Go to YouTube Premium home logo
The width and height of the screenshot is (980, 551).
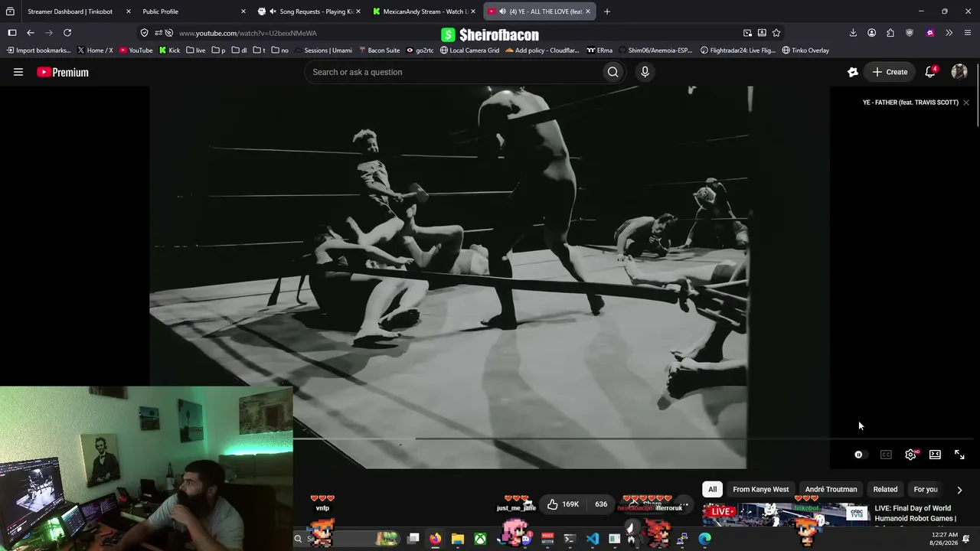63,72
